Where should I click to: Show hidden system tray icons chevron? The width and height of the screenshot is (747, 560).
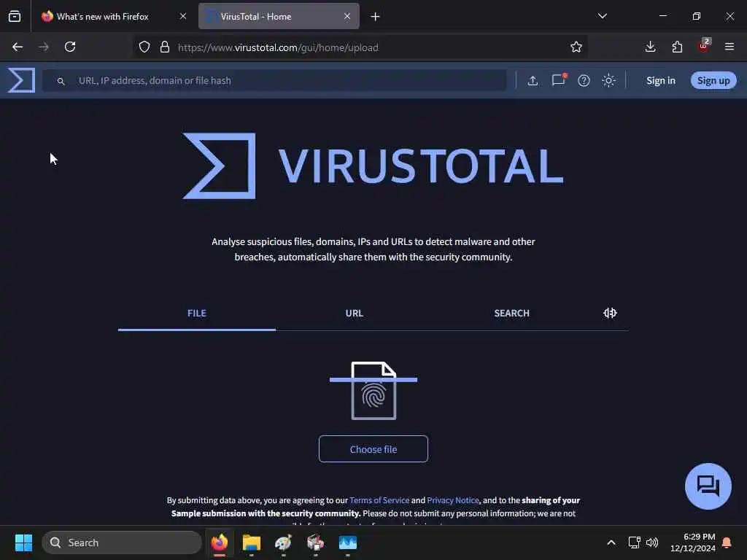coord(611,542)
